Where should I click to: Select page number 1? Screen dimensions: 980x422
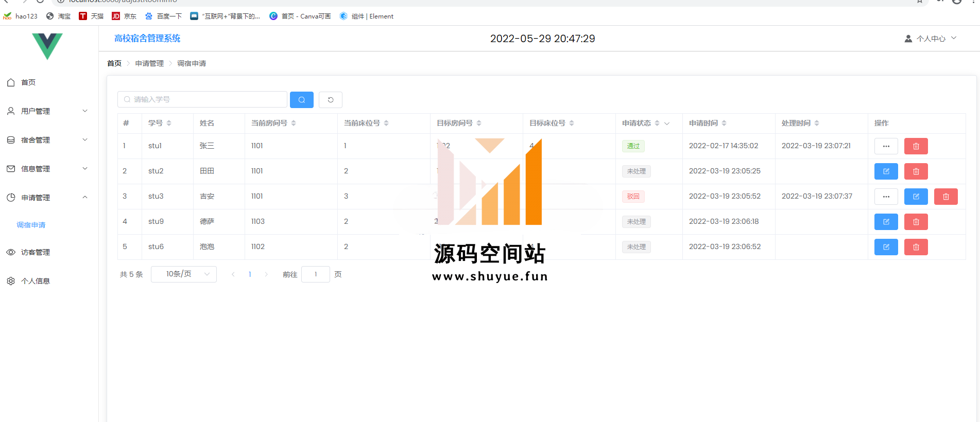250,274
